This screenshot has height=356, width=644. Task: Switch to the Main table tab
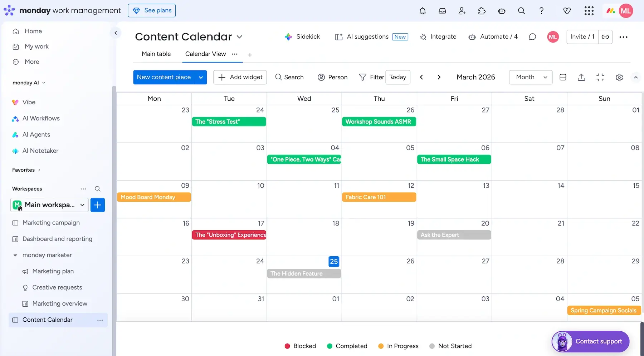click(156, 54)
